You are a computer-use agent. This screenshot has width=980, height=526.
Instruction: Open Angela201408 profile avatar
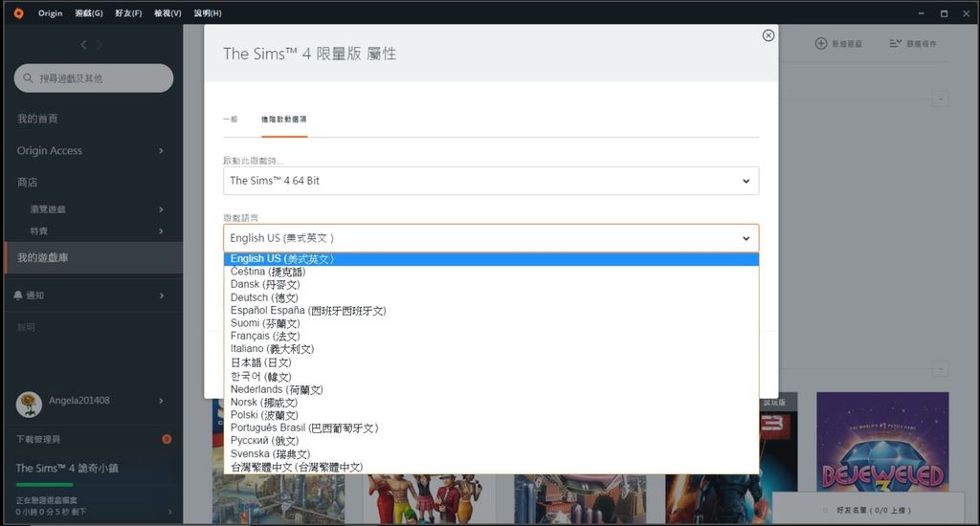[29, 405]
